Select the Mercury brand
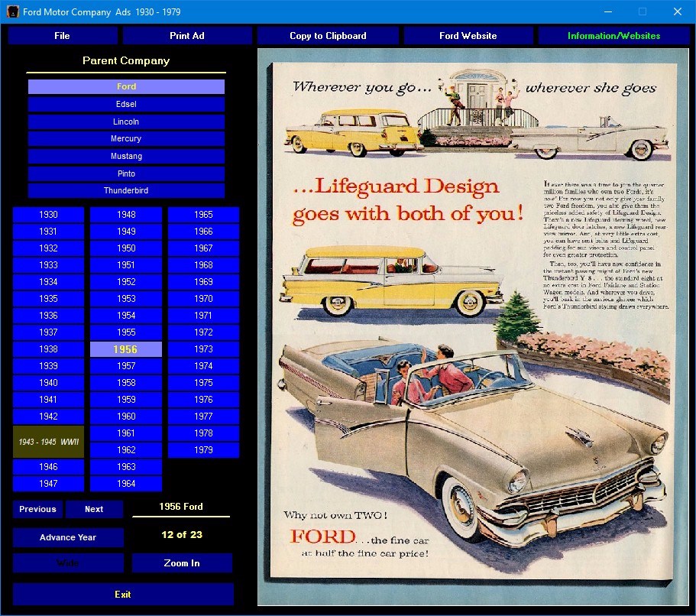 126,138
